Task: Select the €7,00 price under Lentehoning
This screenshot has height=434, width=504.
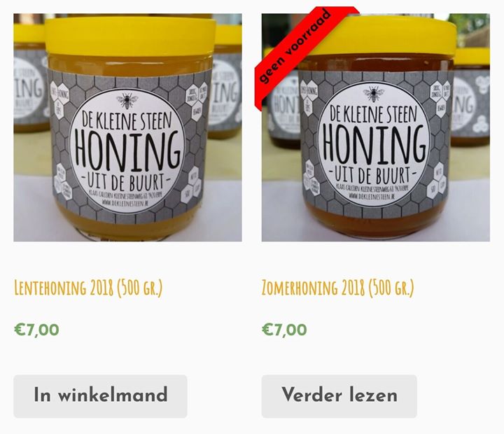Action: pyautogui.click(x=36, y=330)
